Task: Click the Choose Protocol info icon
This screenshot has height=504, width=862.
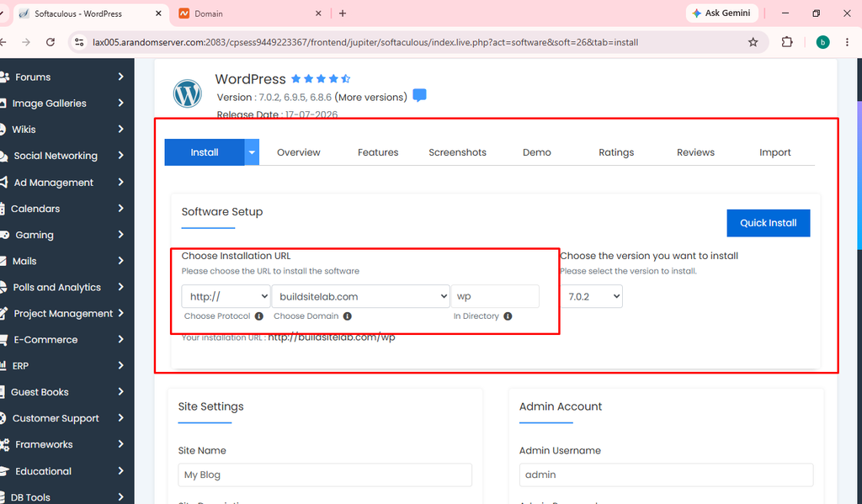Action: [259, 316]
